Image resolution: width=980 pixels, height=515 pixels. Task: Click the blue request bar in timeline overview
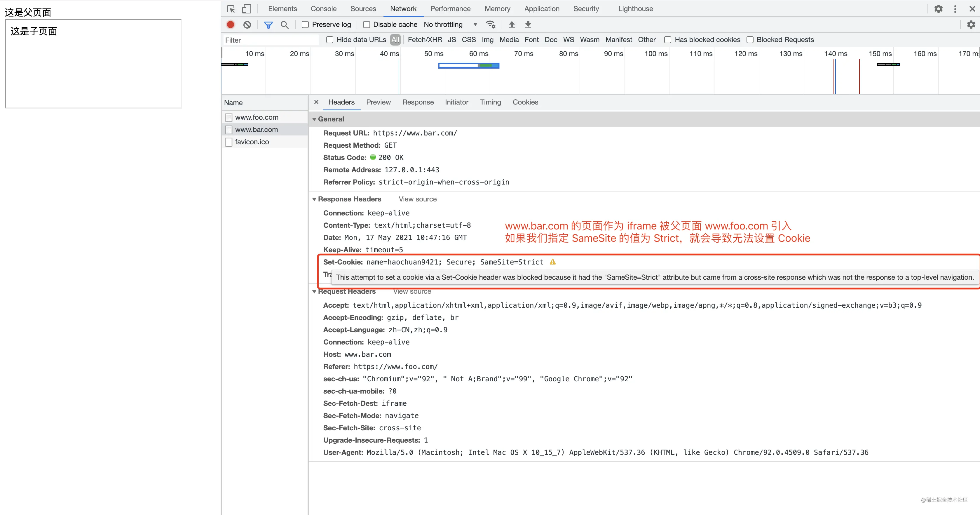click(469, 66)
